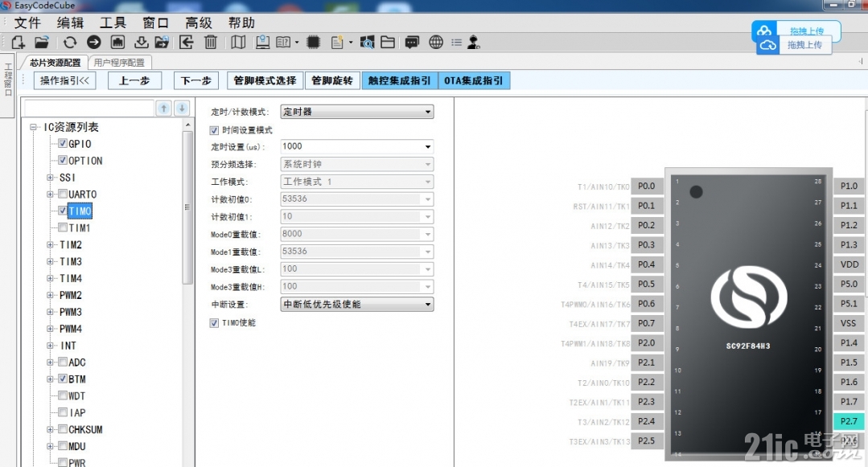Screen dimensions: 868x467
Task: Click the import left-arrow icon
Action: [x=187, y=42]
